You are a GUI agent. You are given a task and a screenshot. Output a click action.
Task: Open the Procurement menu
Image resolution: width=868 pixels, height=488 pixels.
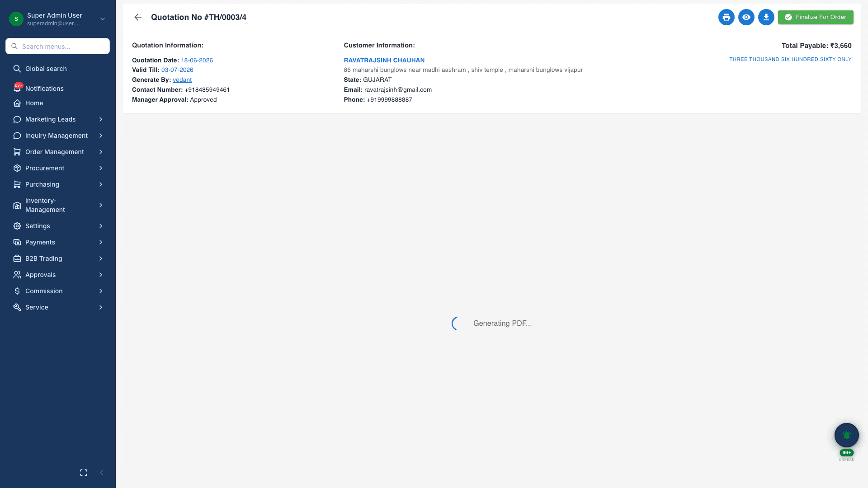(58, 168)
